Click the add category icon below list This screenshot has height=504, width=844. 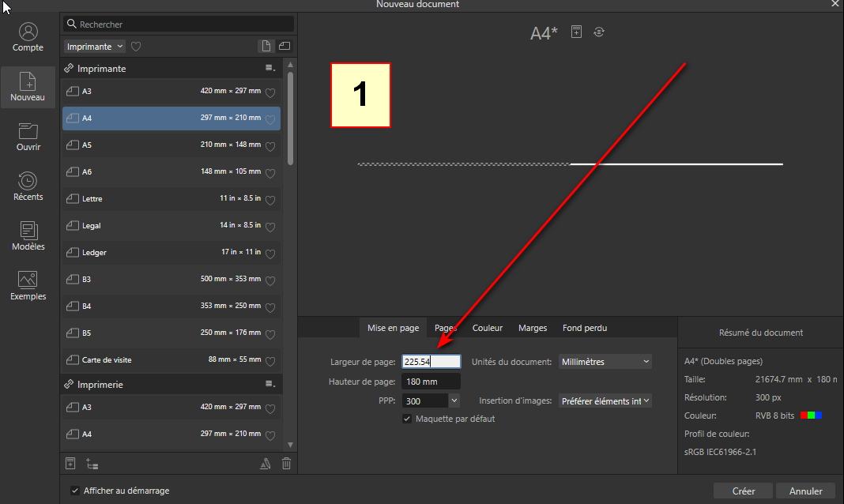(x=92, y=465)
